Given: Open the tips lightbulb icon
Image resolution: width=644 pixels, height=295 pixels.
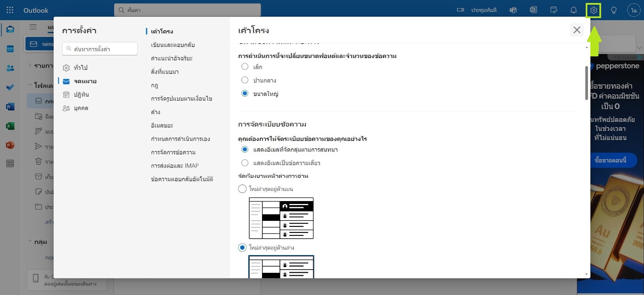Looking at the screenshot, I should tap(614, 10).
